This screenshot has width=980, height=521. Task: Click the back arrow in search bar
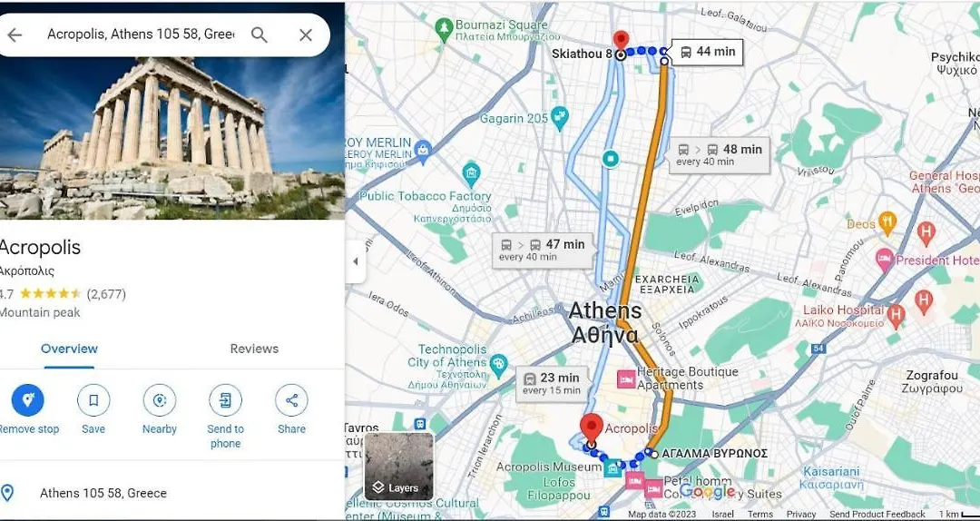pyautogui.click(x=14, y=35)
